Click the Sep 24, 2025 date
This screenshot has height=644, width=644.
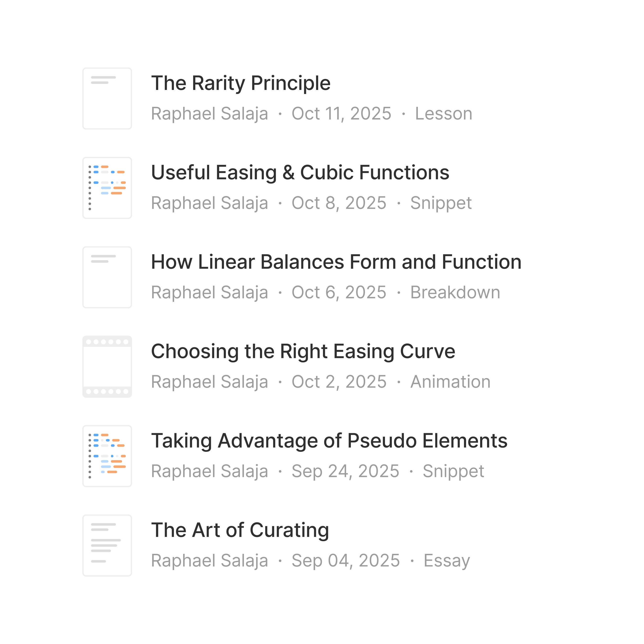pyautogui.click(x=345, y=471)
